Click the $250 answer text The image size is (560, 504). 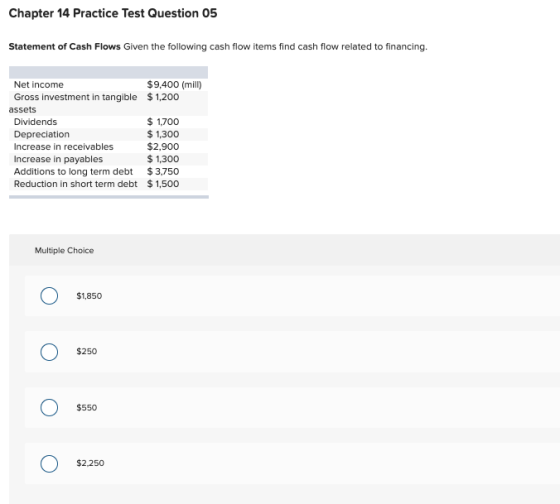point(86,351)
